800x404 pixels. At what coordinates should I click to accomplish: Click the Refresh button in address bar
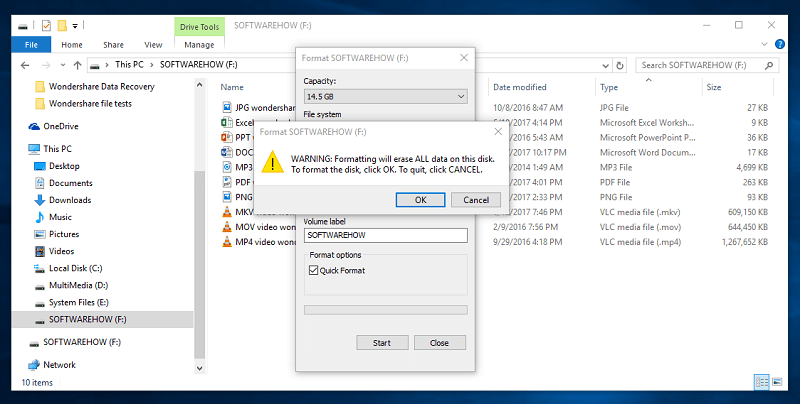tap(620, 65)
